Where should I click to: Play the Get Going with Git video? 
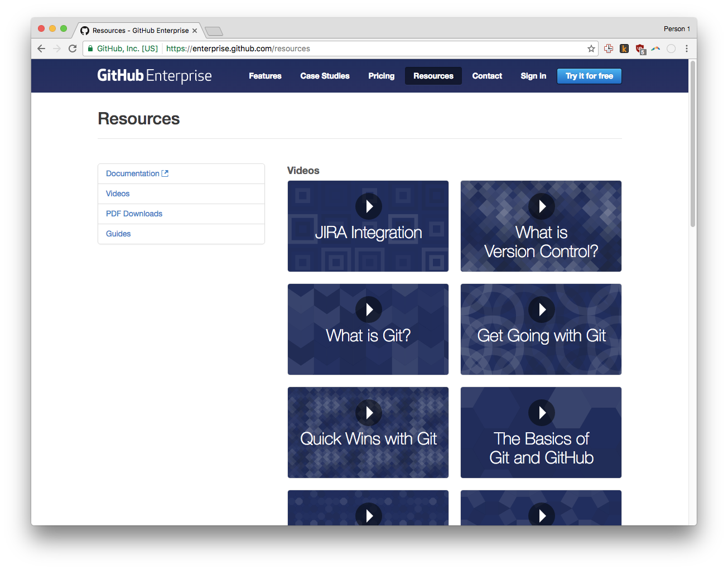pyautogui.click(x=542, y=310)
